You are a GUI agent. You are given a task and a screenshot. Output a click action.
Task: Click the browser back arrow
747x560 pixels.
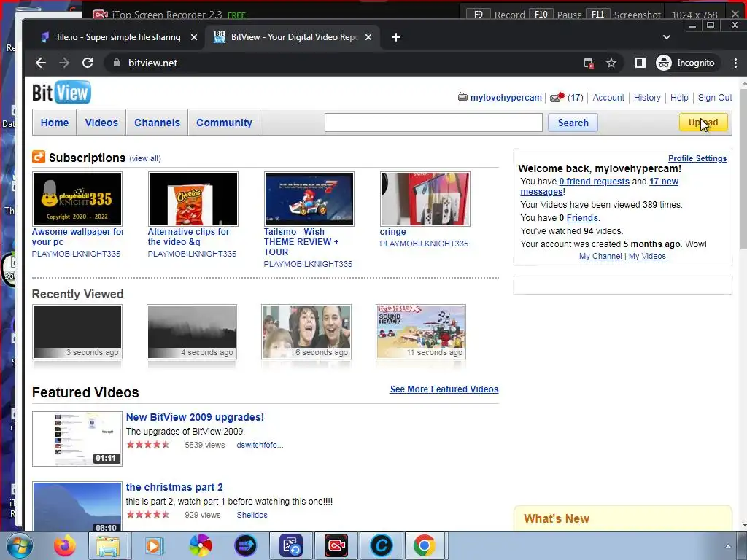(x=41, y=63)
